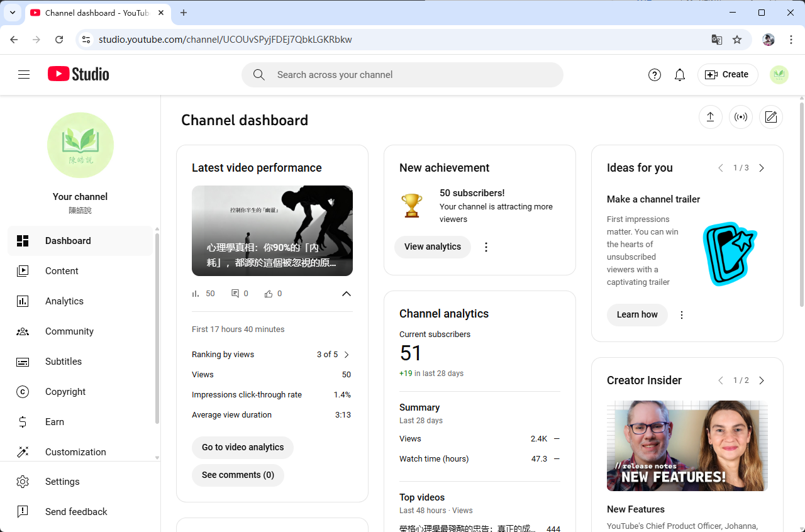Show next Creator Insider card

[x=762, y=380]
